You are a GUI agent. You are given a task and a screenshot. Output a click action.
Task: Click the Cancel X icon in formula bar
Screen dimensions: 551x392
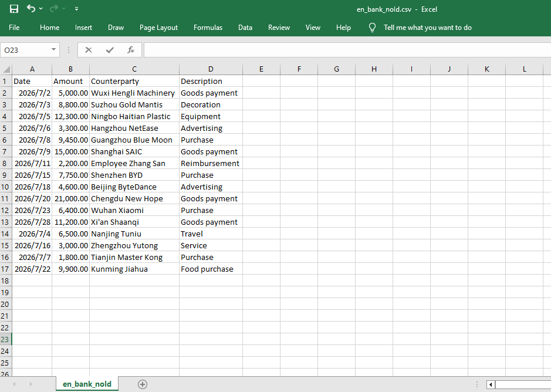tap(89, 50)
